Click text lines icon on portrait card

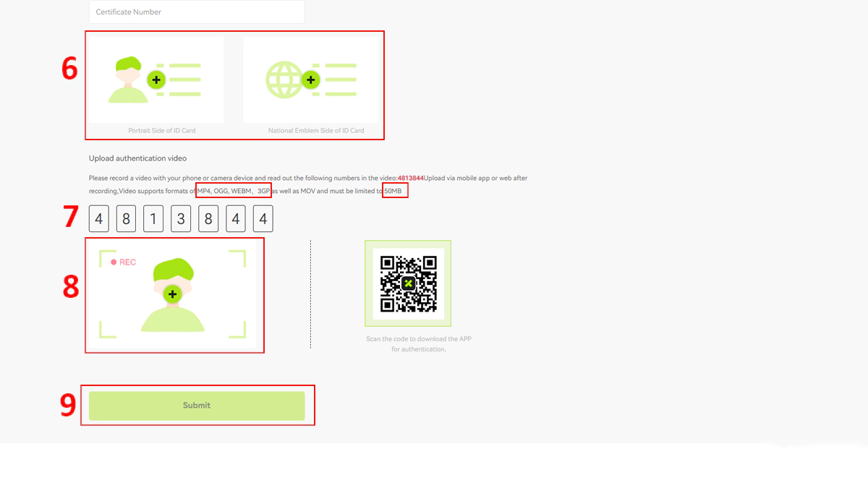tap(183, 80)
